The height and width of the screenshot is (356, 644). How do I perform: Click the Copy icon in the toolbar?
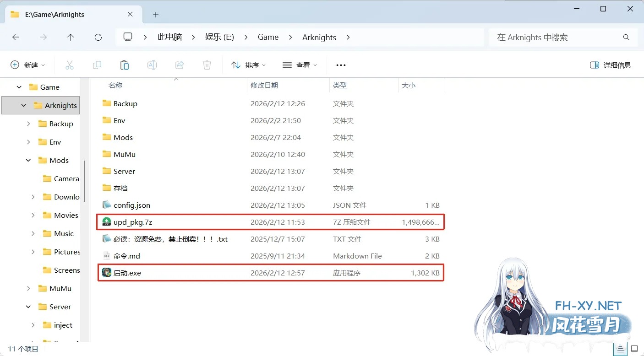(x=97, y=65)
